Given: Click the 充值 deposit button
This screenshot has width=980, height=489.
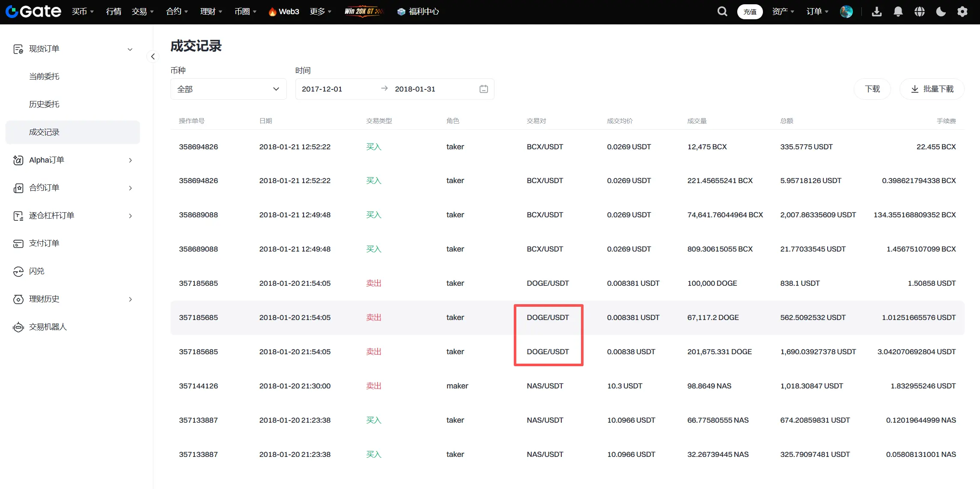Looking at the screenshot, I should tap(750, 12).
